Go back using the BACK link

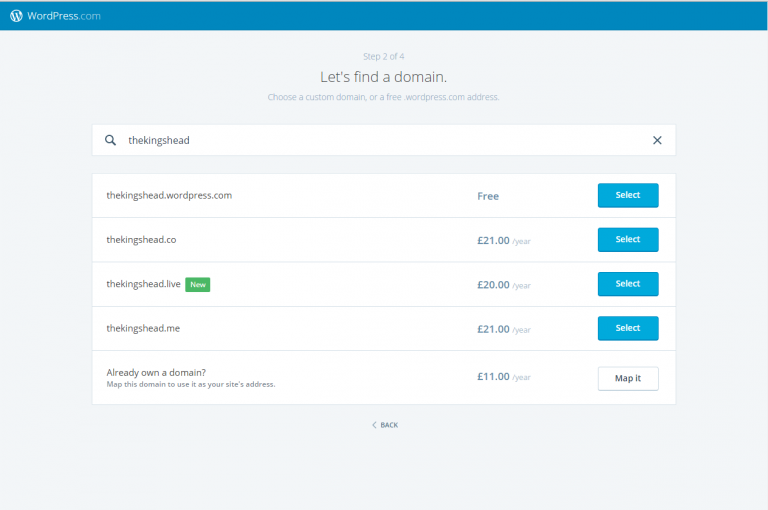pos(385,425)
